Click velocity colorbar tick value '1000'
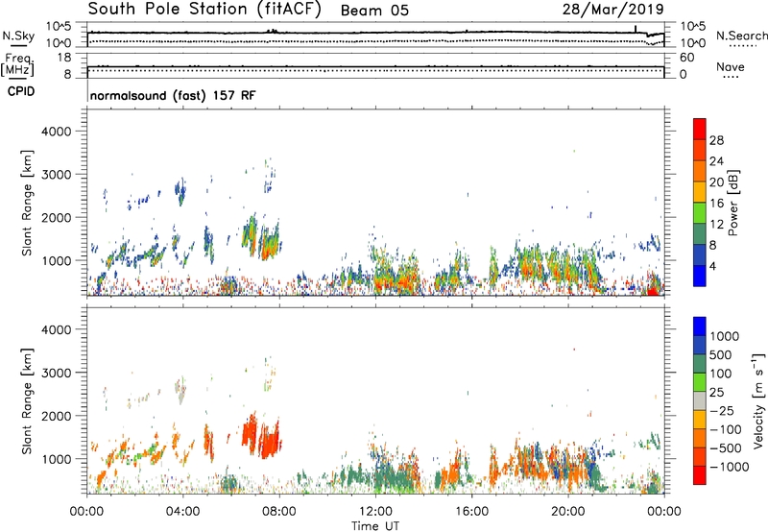Screen dimensions: 768x532 pyautogui.click(x=724, y=336)
